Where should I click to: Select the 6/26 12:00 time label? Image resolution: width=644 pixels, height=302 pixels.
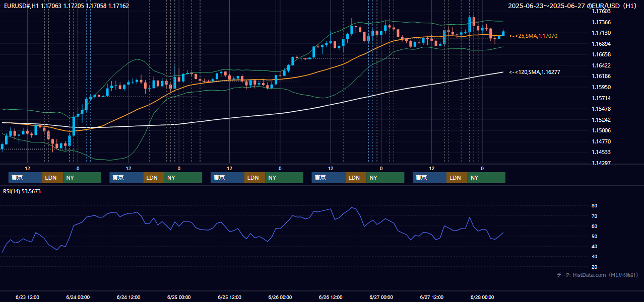(x=331, y=297)
